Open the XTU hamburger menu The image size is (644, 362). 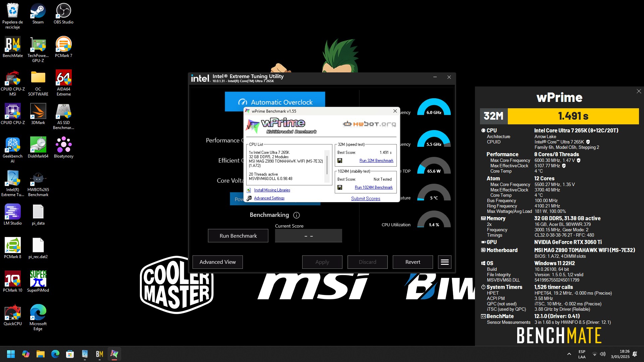pos(445,262)
